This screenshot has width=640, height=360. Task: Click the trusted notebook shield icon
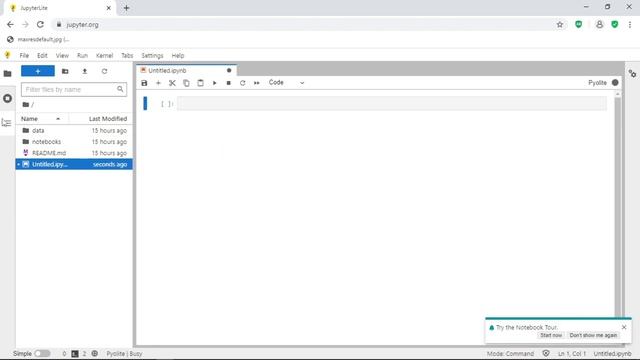[546, 353]
